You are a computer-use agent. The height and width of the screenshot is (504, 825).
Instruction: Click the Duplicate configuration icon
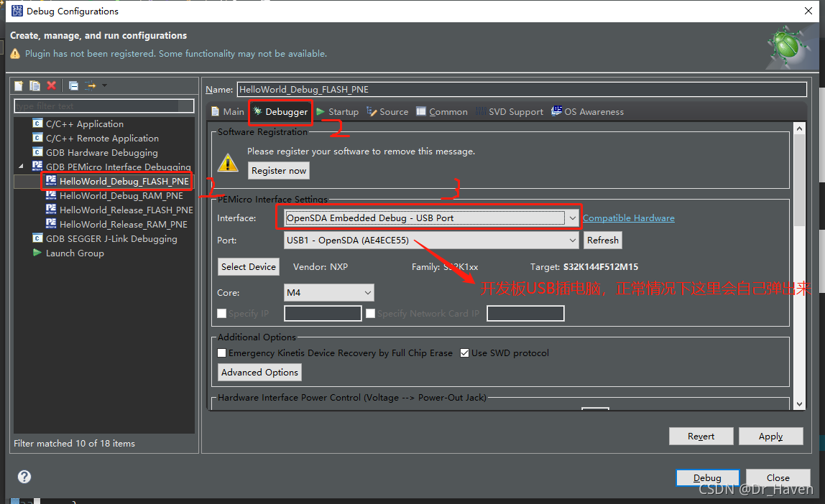34,85
